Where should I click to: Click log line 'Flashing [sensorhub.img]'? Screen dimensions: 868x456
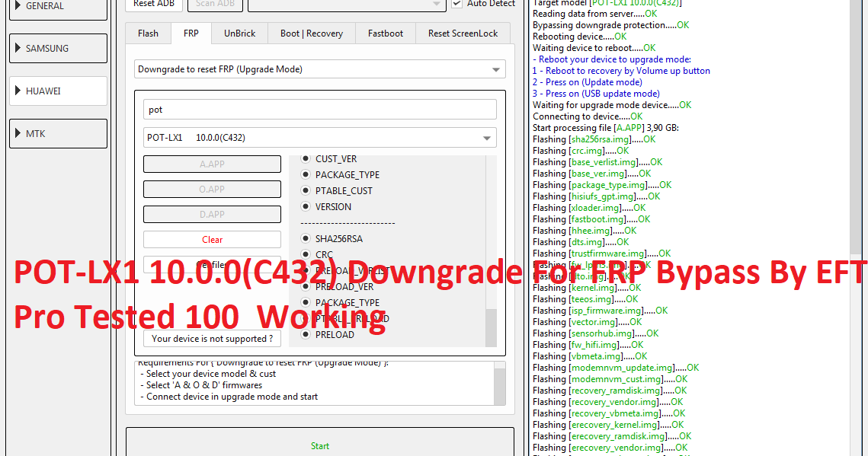click(596, 334)
